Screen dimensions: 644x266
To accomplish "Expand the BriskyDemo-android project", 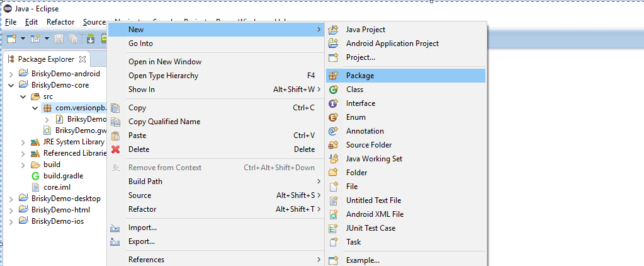I will pyautogui.click(x=11, y=74).
